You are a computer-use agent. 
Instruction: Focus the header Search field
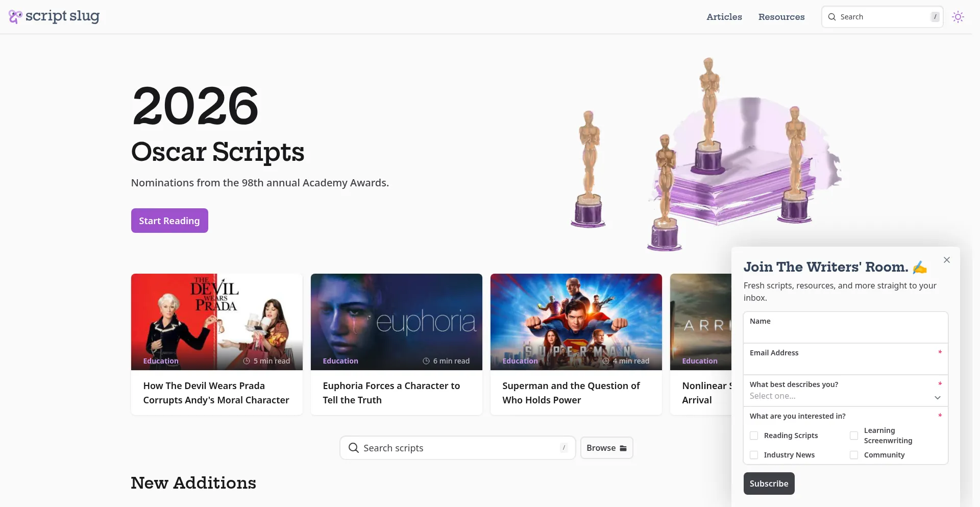click(x=883, y=17)
